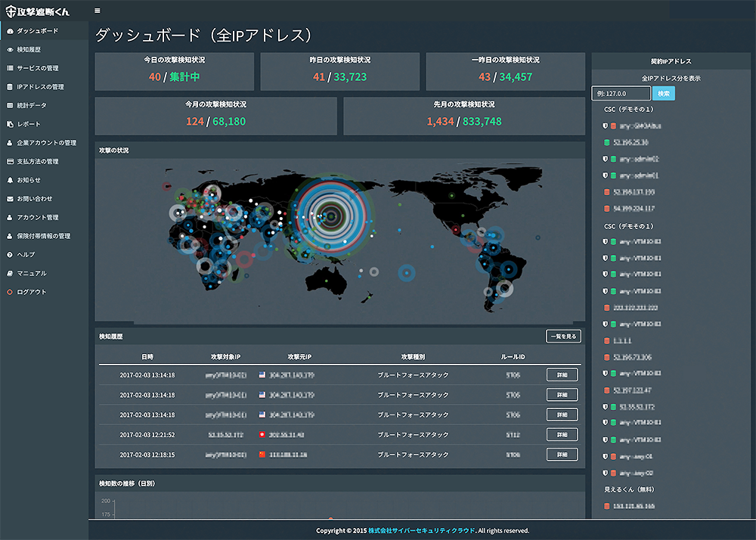The image size is (756, 540).
Task: Open レポート from the sidebar
Action: (29, 124)
